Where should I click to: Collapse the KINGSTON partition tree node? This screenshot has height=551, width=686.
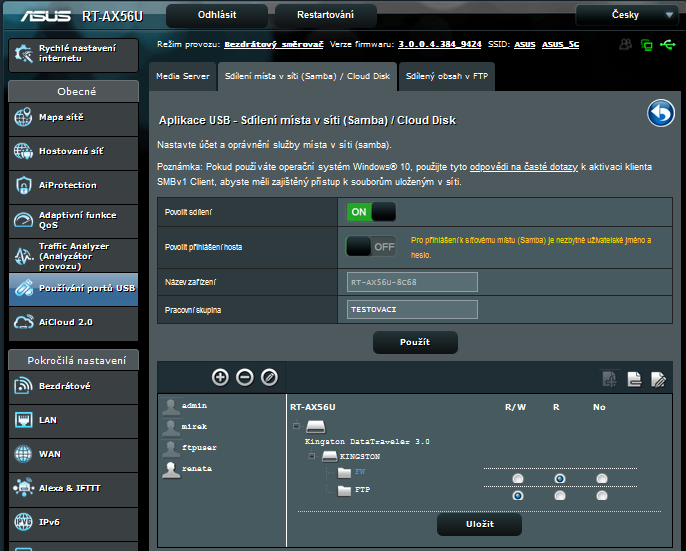(x=313, y=456)
